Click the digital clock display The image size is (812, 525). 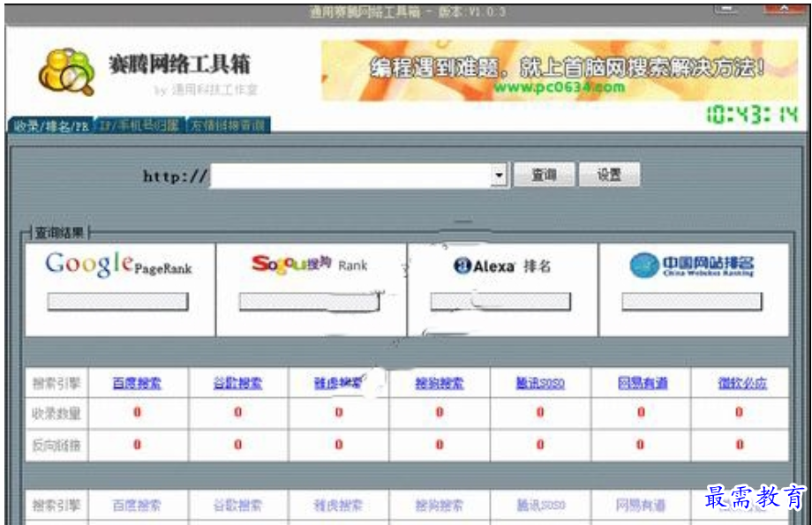coord(753,115)
